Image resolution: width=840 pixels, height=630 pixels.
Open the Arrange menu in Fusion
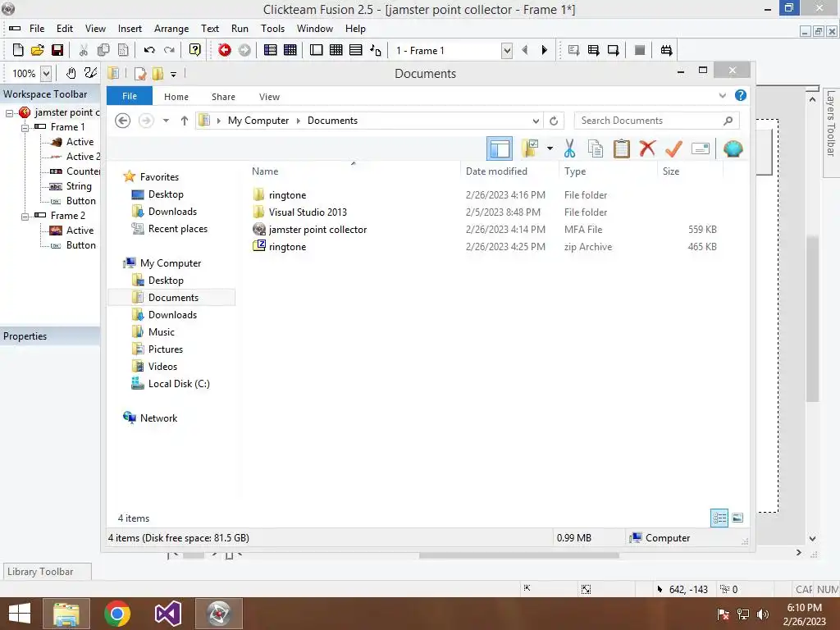(x=171, y=29)
